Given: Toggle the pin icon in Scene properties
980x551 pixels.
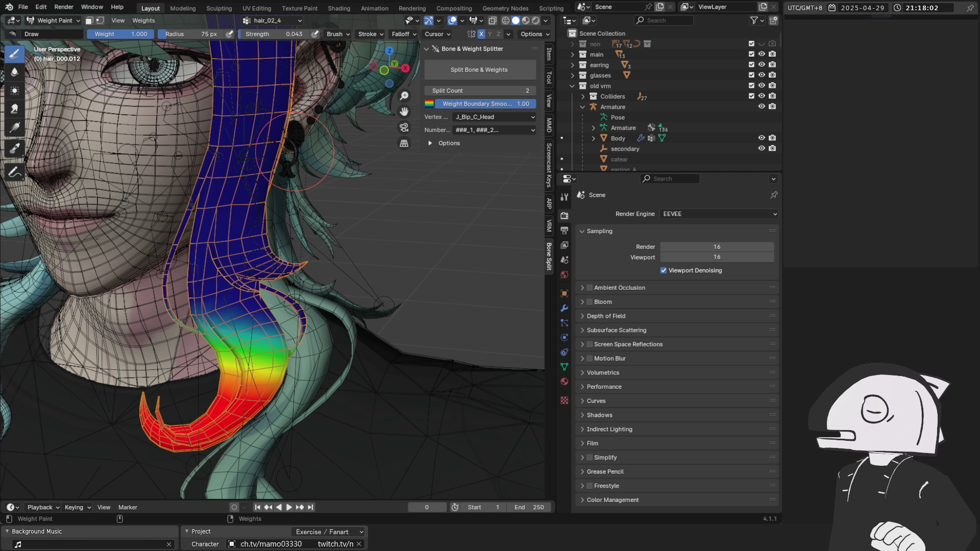Looking at the screenshot, I should [774, 195].
